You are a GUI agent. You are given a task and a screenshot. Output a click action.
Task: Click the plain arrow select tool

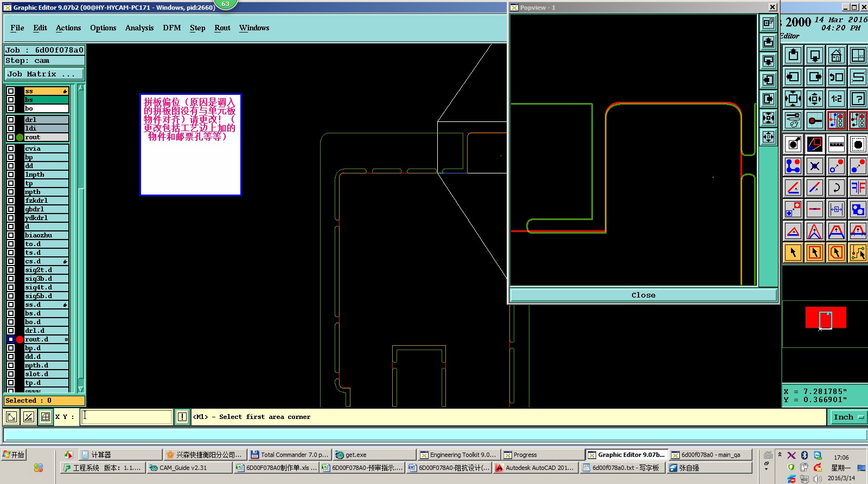793,253
